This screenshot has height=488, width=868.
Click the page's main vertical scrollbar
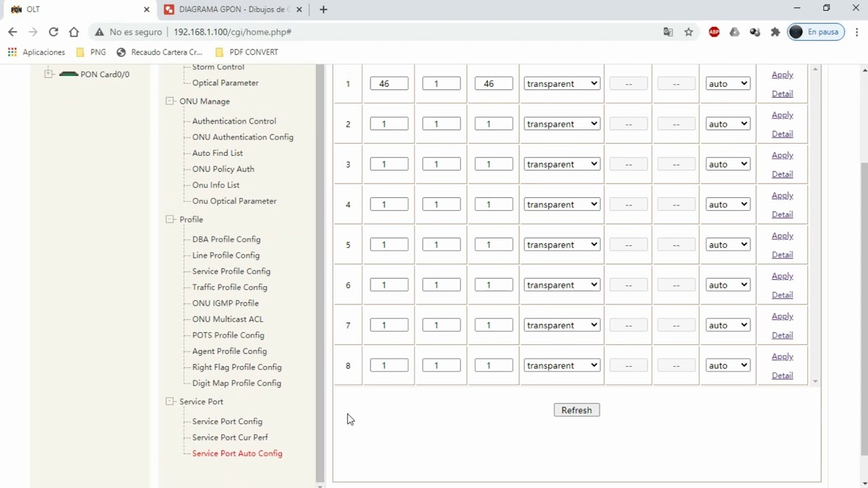click(864, 308)
